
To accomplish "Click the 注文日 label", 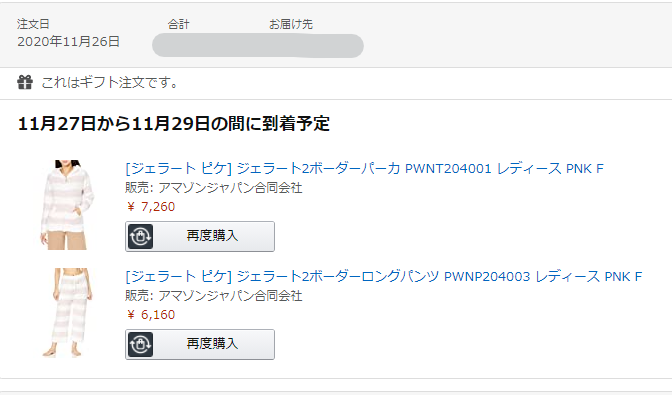I will (33, 24).
